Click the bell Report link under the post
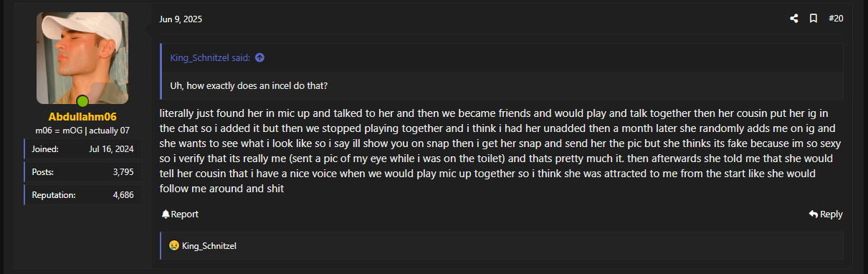 (x=180, y=214)
